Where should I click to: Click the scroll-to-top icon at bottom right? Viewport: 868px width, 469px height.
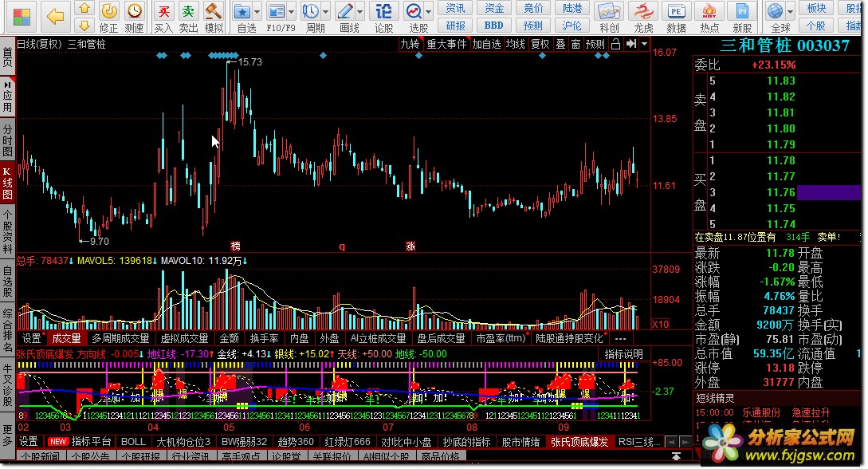676,456
